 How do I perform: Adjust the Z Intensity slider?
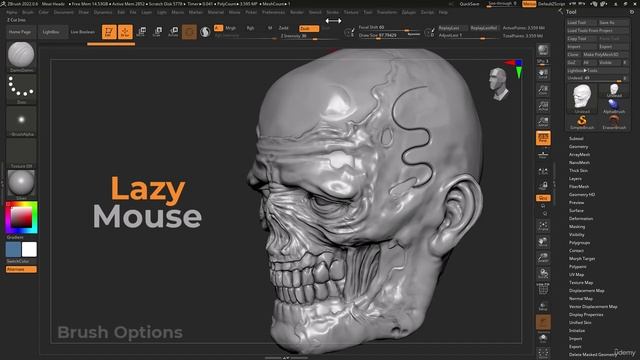pyautogui.click(x=309, y=36)
